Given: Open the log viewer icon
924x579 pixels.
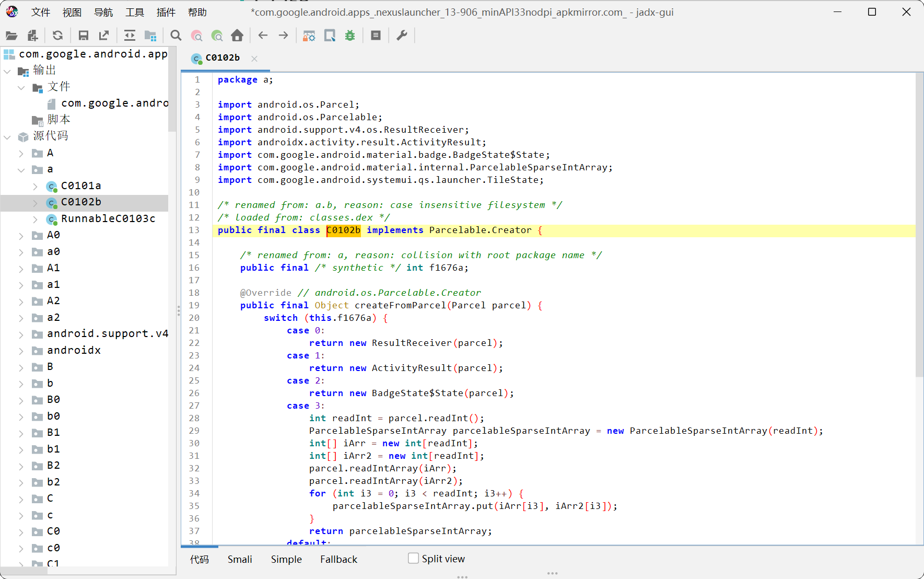Looking at the screenshot, I should coord(376,36).
